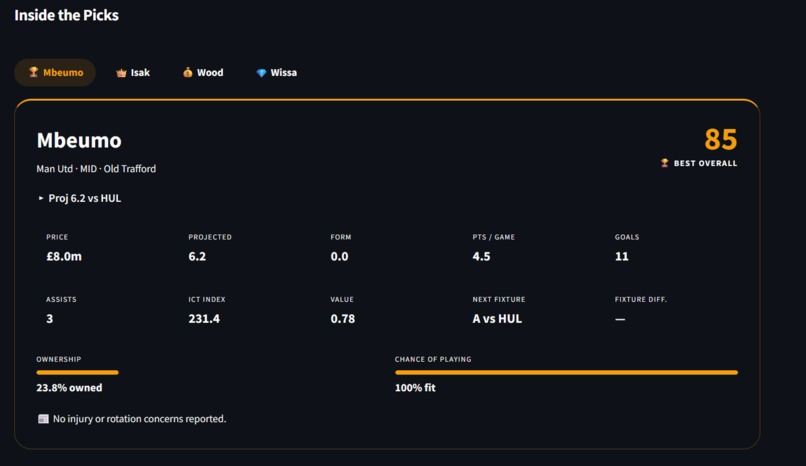Image resolution: width=806 pixels, height=466 pixels.
Task: Click the assists value 3
Action: click(49, 319)
